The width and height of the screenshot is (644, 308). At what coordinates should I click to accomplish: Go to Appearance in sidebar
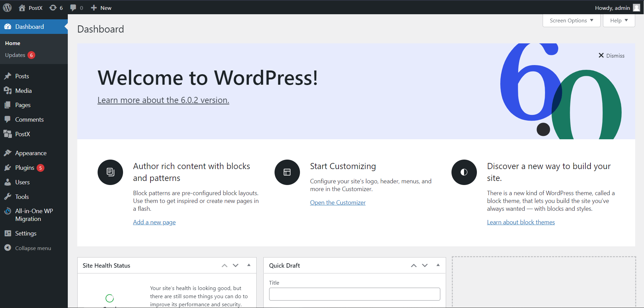click(31, 153)
